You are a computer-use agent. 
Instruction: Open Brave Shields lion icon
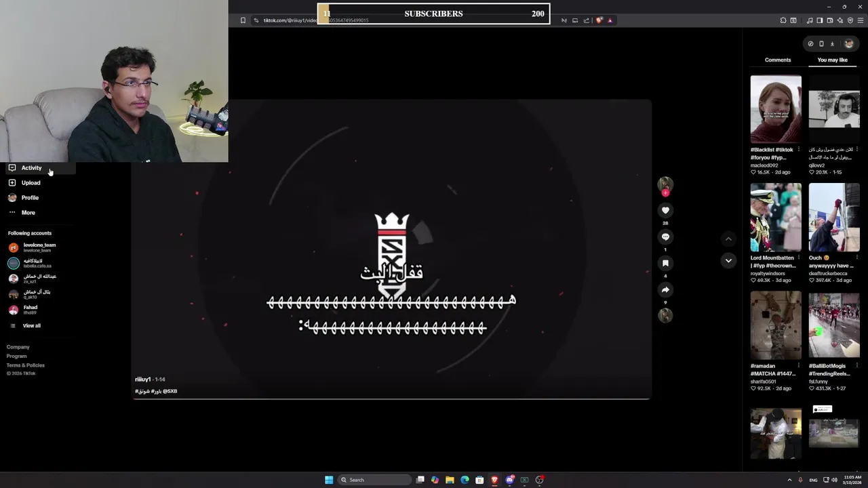pos(599,20)
